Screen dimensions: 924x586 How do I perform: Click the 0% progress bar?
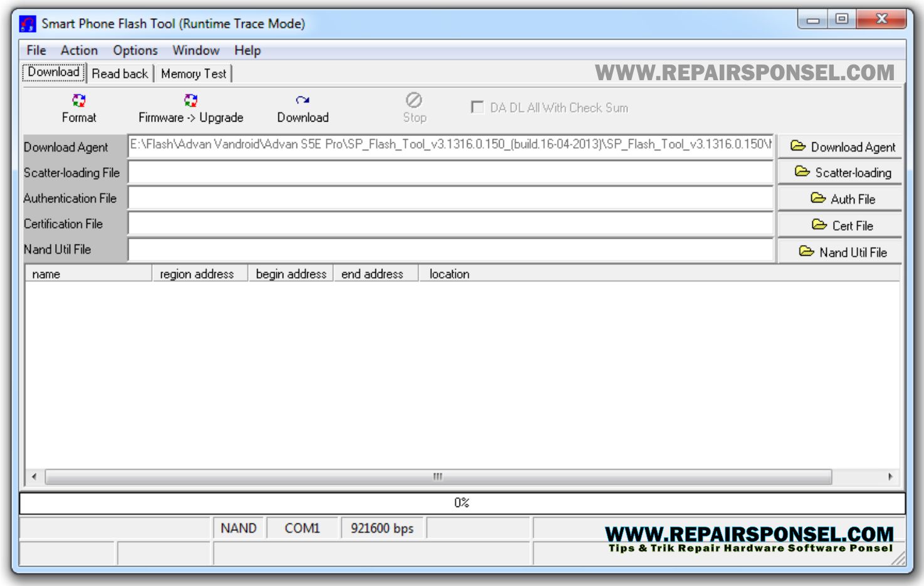point(461,501)
